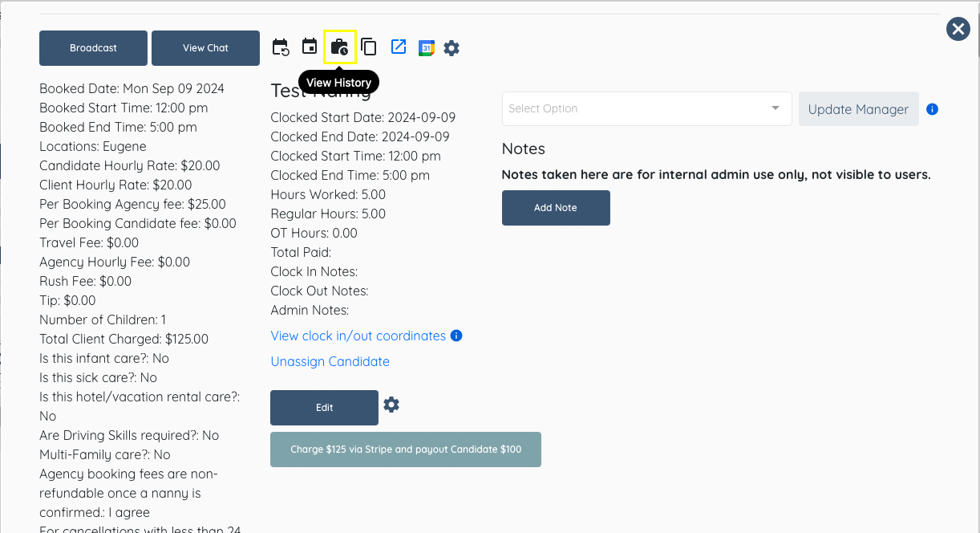Click 'Is this infant care?: No' text
The image size is (980, 533).
(x=104, y=358)
